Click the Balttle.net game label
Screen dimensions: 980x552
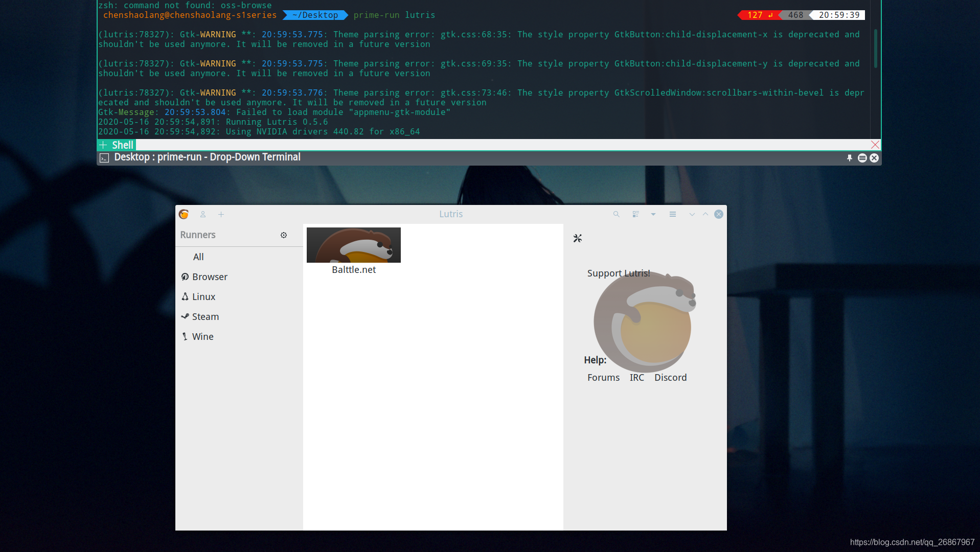pyautogui.click(x=354, y=270)
